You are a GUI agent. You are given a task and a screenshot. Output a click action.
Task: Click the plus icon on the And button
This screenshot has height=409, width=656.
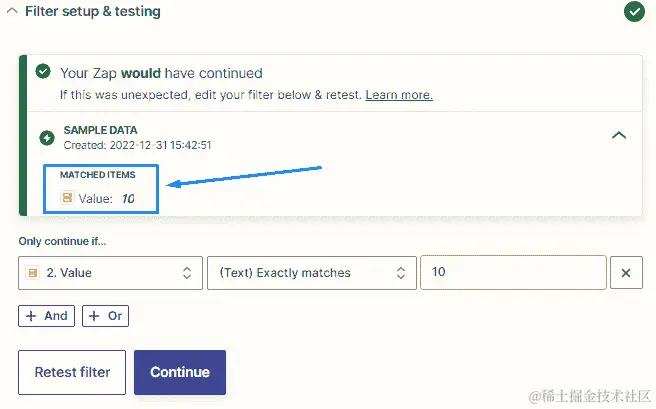[x=32, y=316]
